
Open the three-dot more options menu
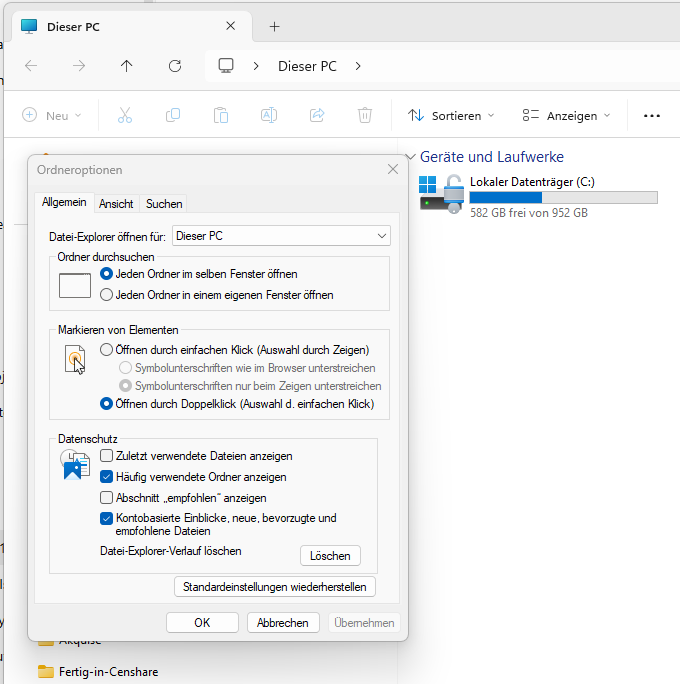652,115
